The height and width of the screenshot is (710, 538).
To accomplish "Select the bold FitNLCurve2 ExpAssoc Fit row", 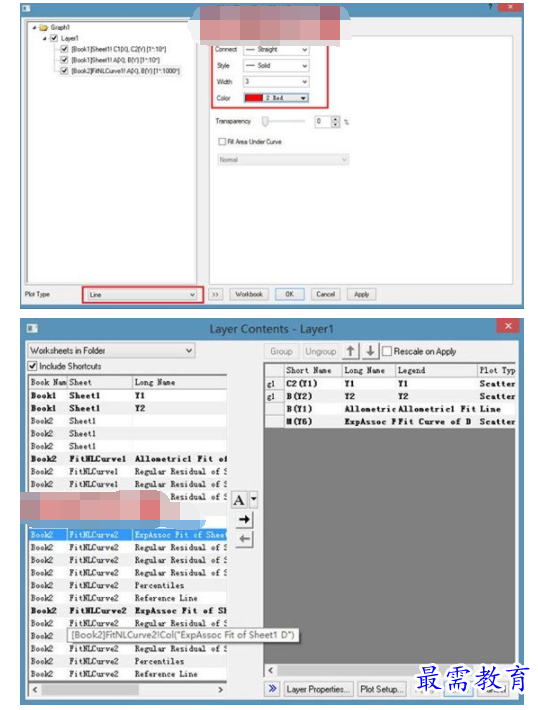I will coord(128,611).
